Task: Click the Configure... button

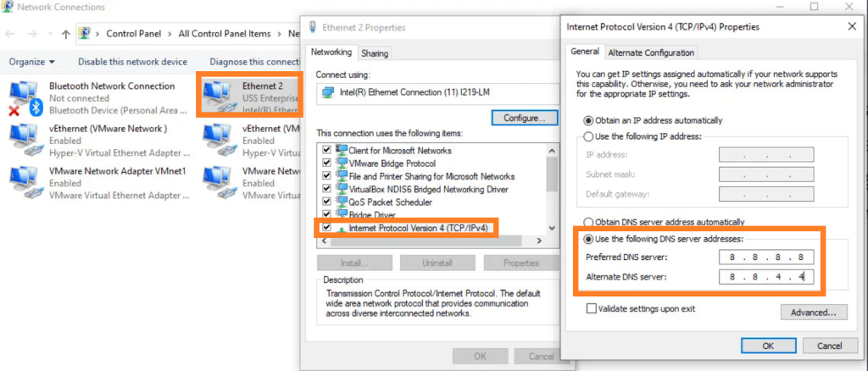Action: (x=524, y=118)
